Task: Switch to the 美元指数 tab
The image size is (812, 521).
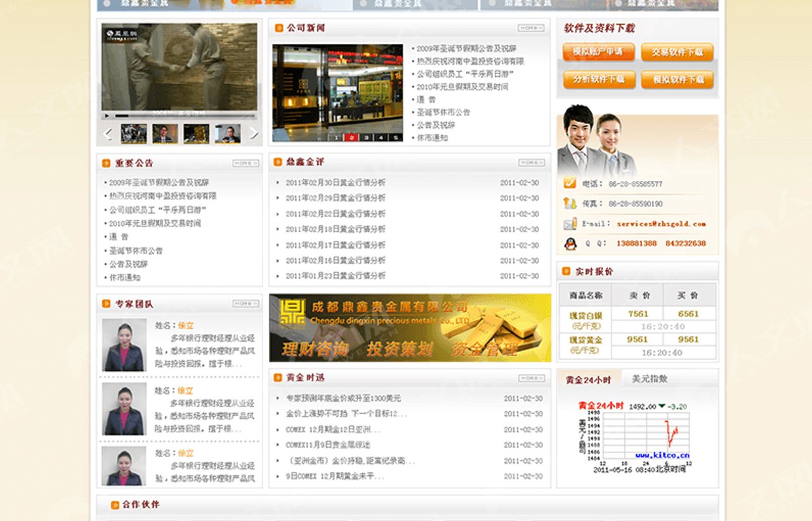Action: pyautogui.click(x=650, y=379)
